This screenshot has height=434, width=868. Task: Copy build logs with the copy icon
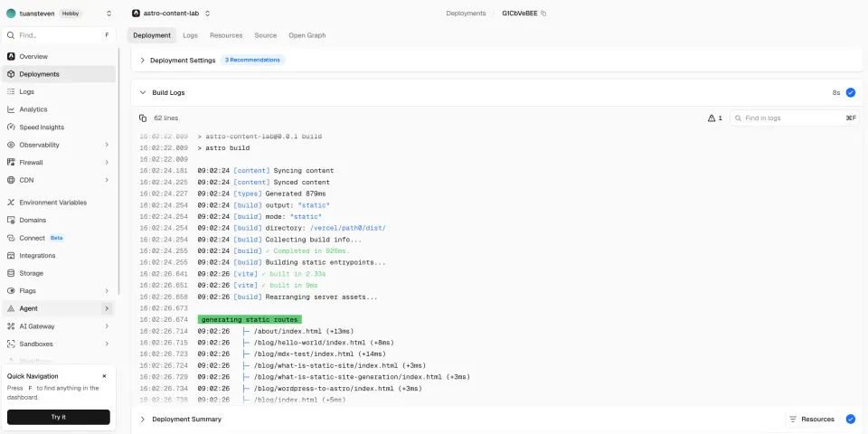coord(143,118)
